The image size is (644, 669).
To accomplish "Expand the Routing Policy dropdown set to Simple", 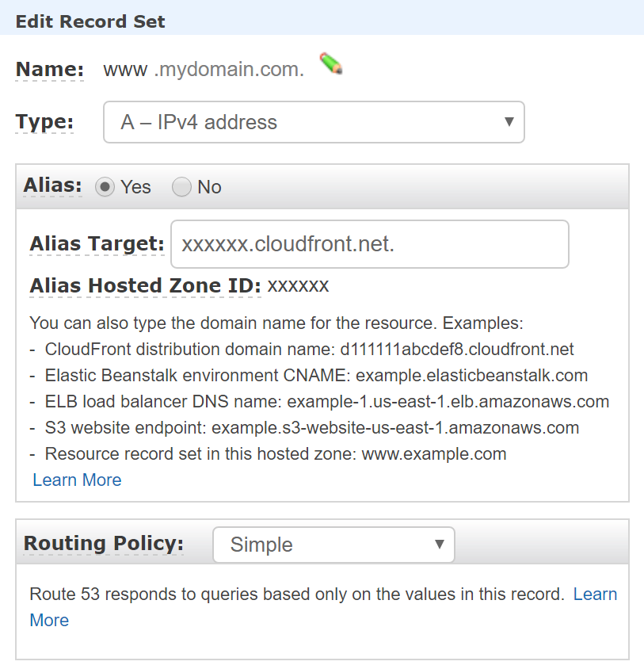I will coord(333,545).
